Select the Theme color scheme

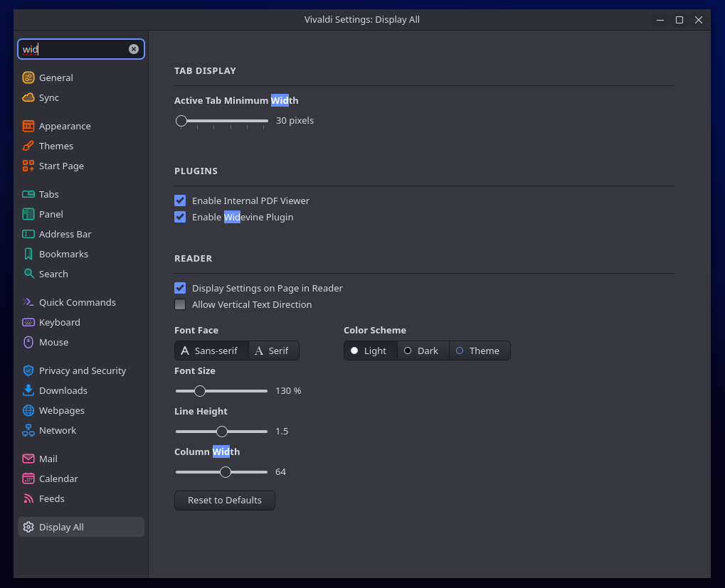tap(480, 351)
